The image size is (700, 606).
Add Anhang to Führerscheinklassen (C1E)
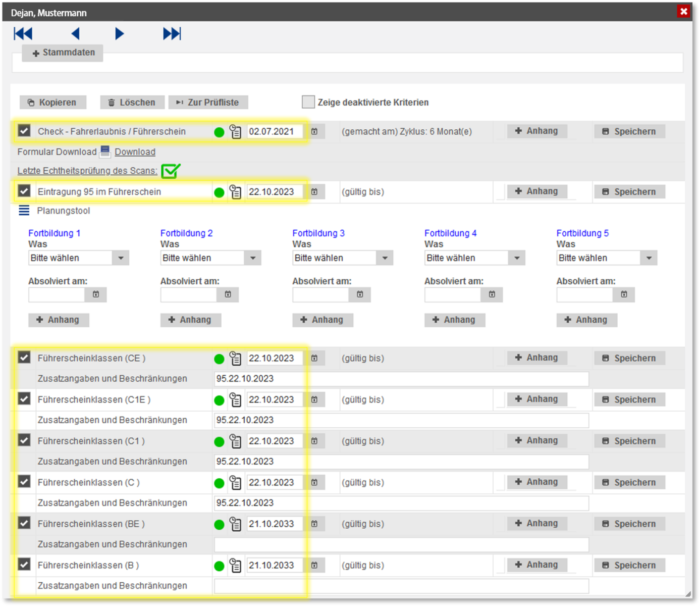pos(537,399)
